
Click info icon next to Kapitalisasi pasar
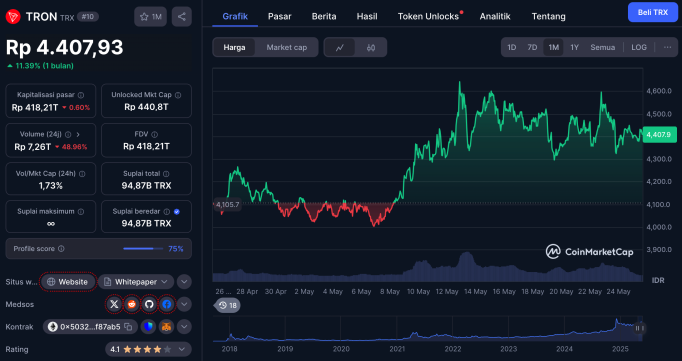click(81, 95)
